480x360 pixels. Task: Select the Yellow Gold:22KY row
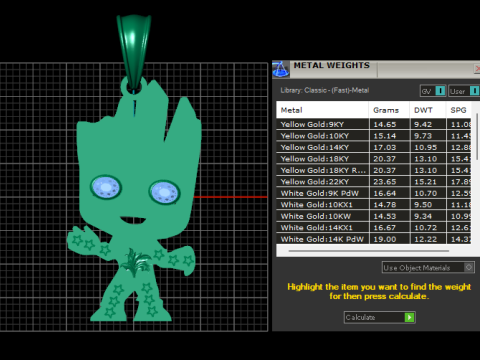(x=374, y=182)
